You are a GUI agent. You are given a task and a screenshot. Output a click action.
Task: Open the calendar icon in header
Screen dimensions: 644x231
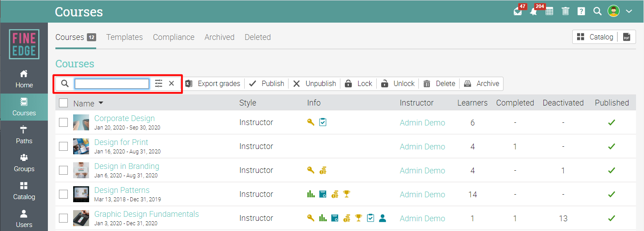pos(549,12)
